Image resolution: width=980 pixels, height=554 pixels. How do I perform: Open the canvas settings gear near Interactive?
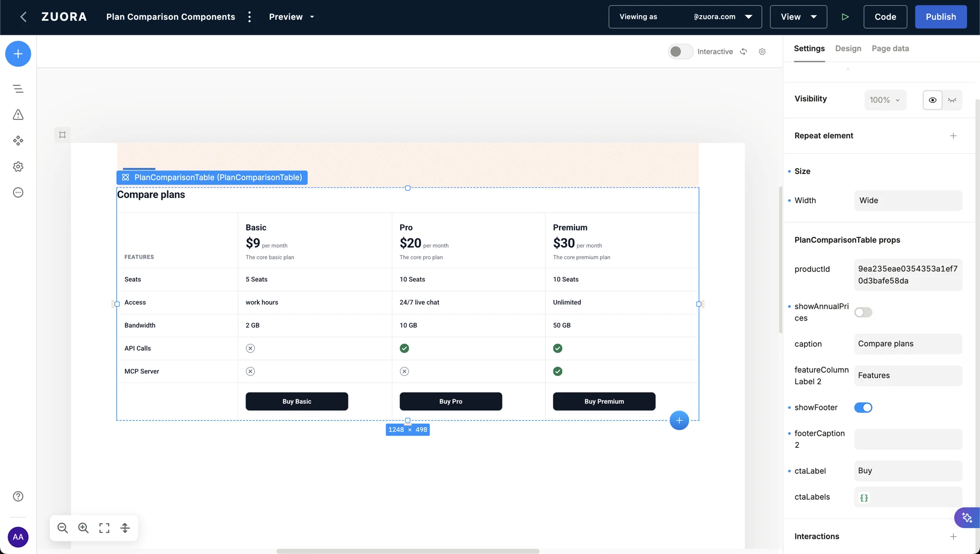(x=762, y=52)
